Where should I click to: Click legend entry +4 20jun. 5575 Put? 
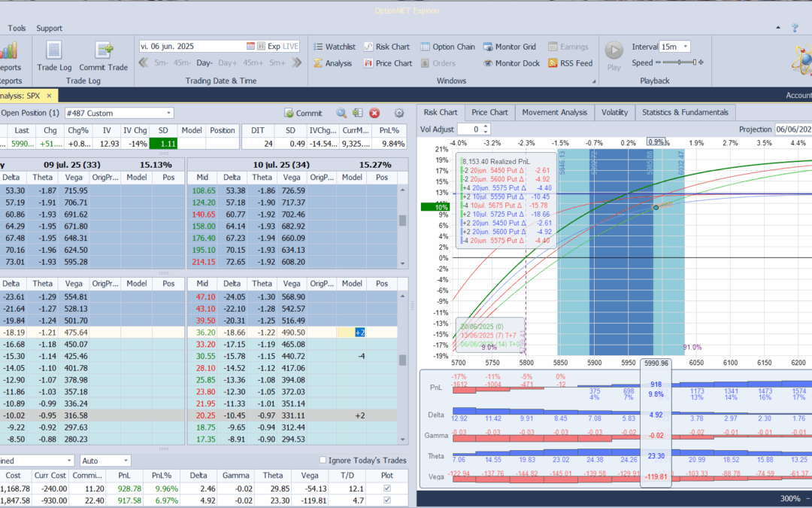(507, 188)
